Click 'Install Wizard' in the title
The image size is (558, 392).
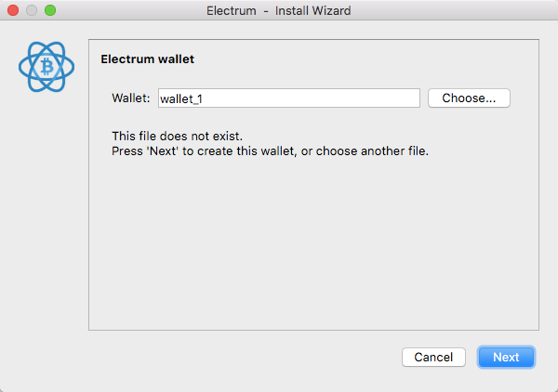coord(312,10)
